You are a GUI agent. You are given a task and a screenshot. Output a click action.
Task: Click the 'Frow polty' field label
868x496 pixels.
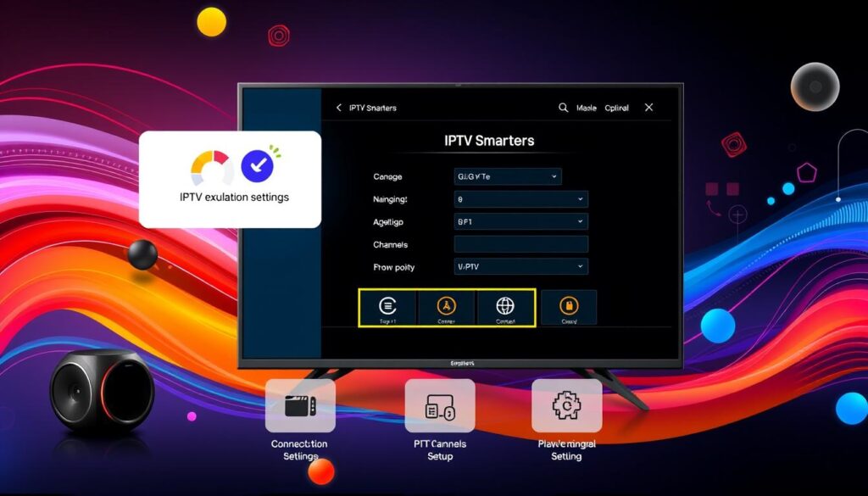(x=393, y=267)
